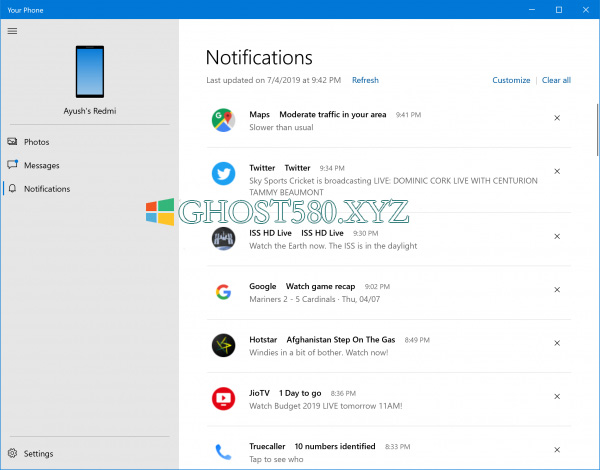Minimize the Your Phone window
Viewport: 600px width, 470px height.
[x=532, y=10]
